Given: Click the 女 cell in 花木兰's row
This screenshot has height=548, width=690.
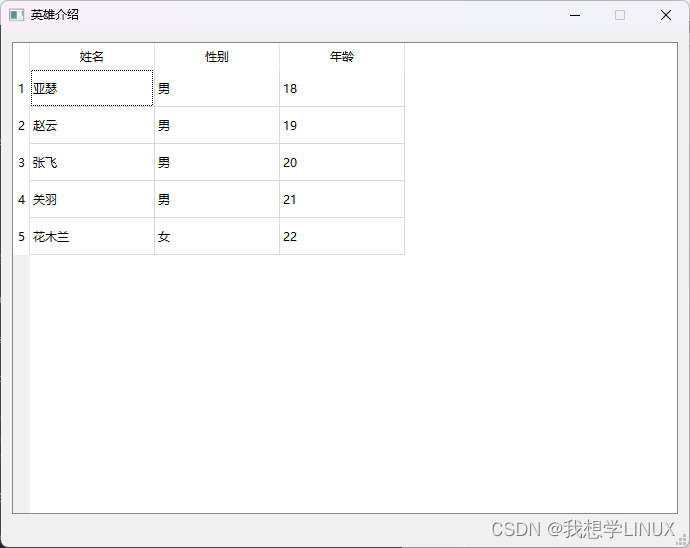Looking at the screenshot, I should [217, 236].
